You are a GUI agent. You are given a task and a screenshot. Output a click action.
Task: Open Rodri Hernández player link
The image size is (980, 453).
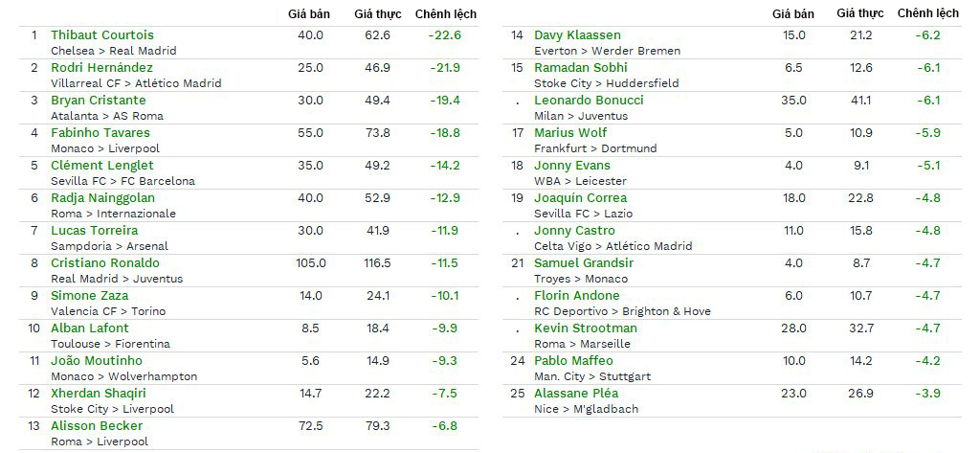coord(101,68)
